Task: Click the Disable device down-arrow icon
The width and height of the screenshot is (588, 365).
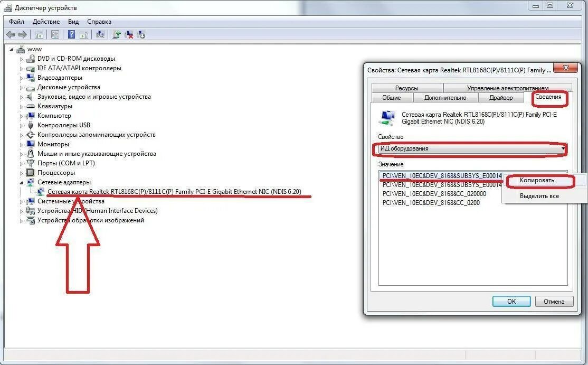Action: click(x=141, y=35)
